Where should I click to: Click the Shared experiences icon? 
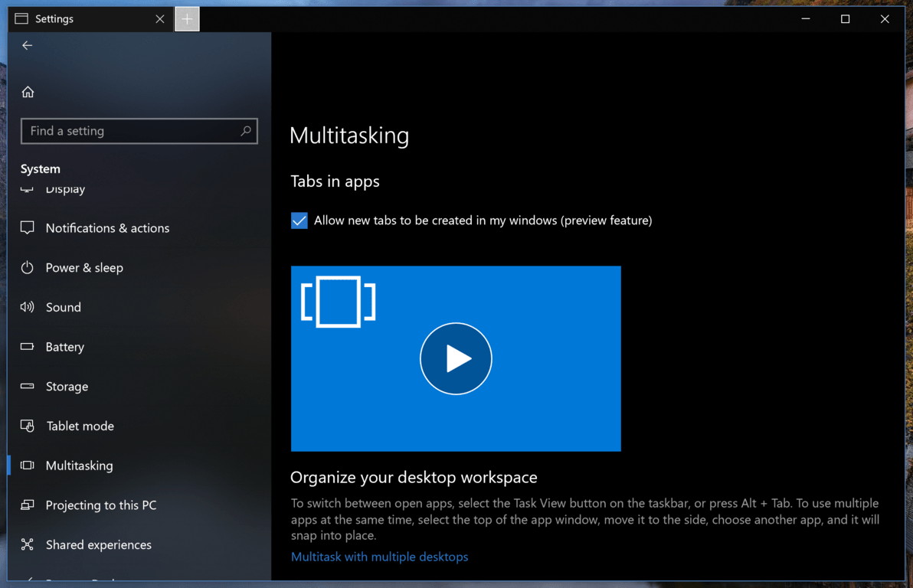tap(28, 544)
